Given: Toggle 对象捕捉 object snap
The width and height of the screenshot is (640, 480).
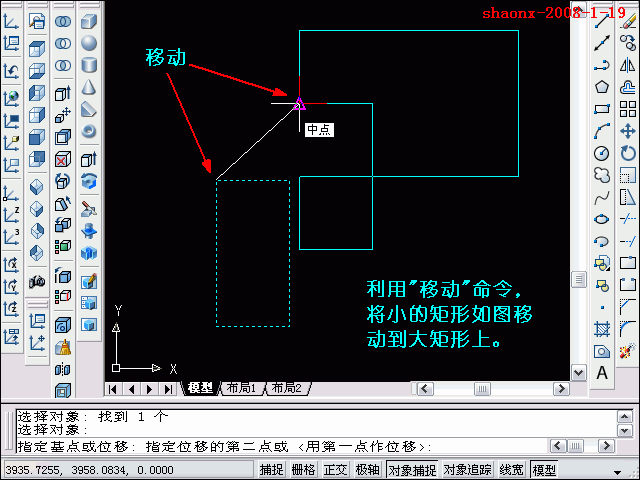Looking at the screenshot, I should tap(412, 470).
